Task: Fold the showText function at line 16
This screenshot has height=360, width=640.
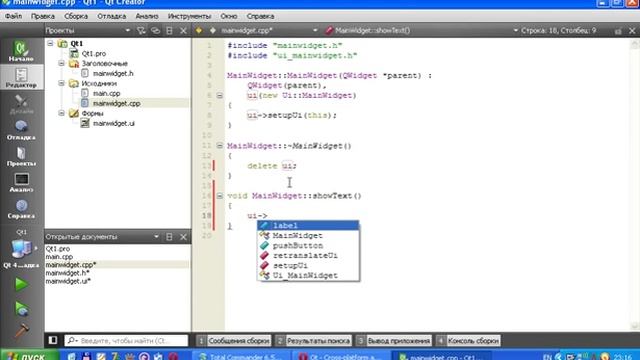Action: coord(220,196)
